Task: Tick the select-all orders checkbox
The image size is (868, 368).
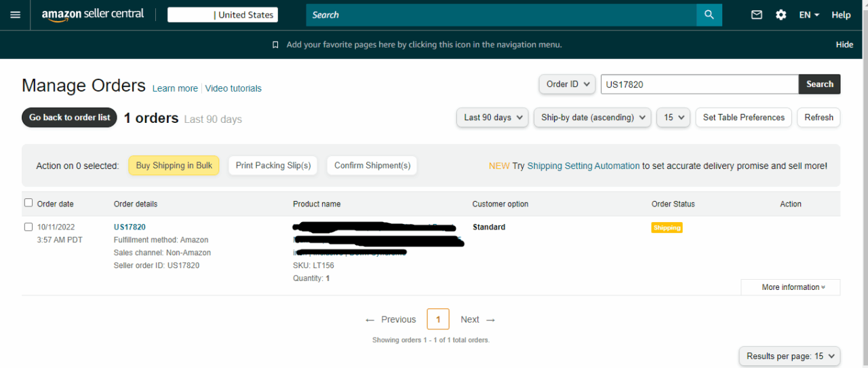Action: (28, 203)
